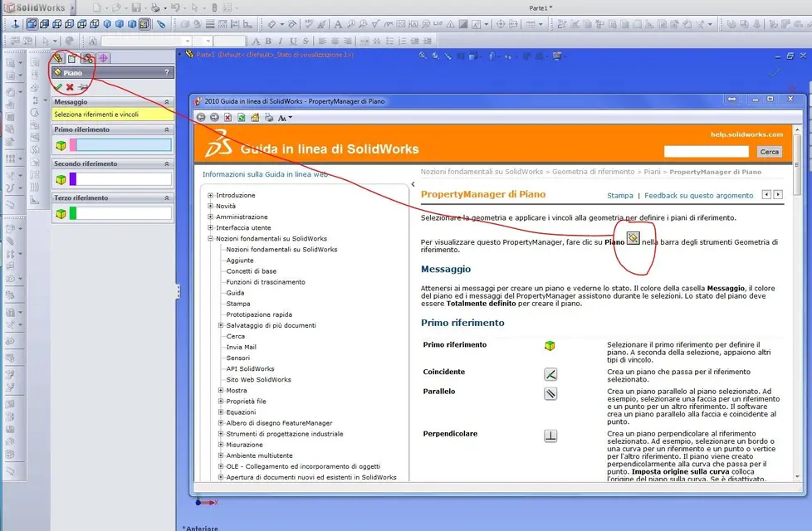Expand the Novità tree node

[x=210, y=206]
